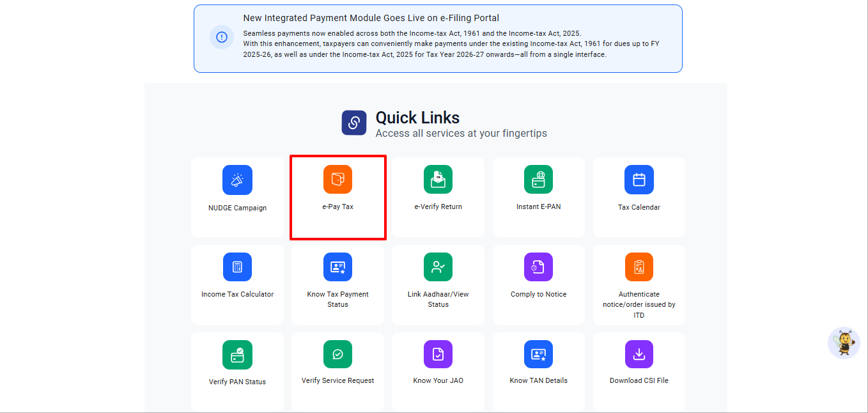
Task: Open the Tax Calendar icon
Action: click(639, 179)
